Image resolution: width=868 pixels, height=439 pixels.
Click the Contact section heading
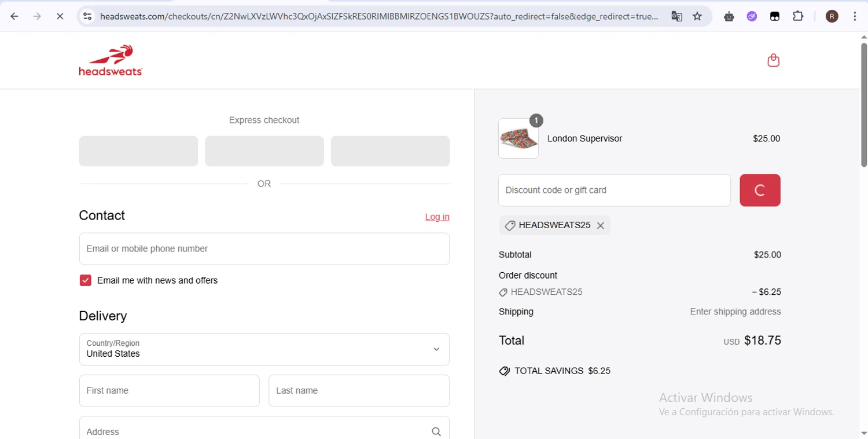coord(102,215)
